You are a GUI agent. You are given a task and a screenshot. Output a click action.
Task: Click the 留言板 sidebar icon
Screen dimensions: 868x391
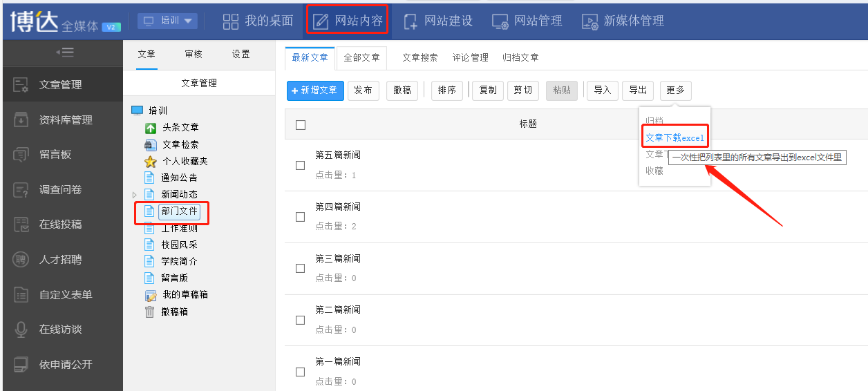click(x=21, y=155)
